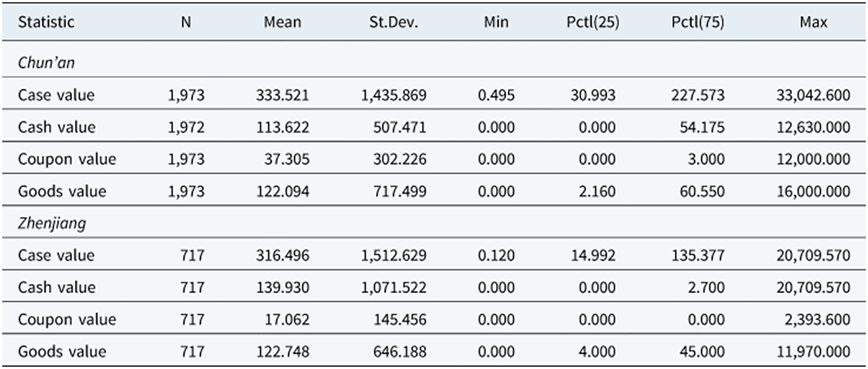Click the Statistic column header
Screen dimensions: 868x369
[x=46, y=22]
